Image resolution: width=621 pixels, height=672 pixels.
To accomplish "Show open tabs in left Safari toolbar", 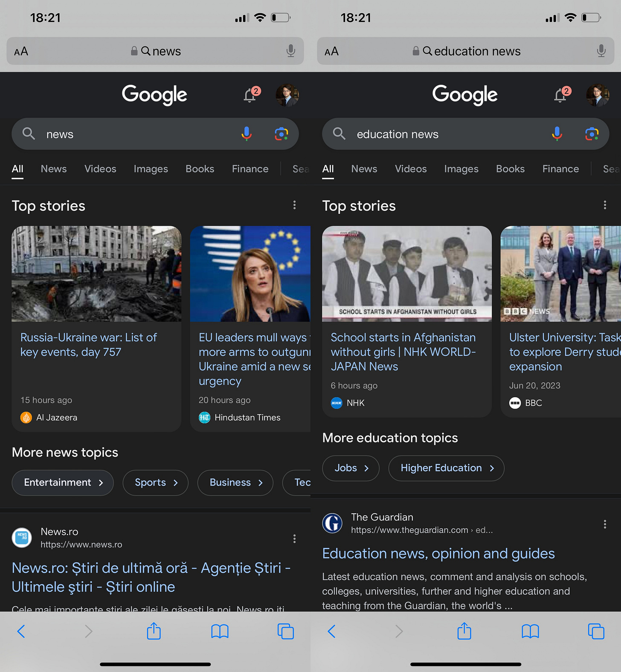I will (286, 631).
